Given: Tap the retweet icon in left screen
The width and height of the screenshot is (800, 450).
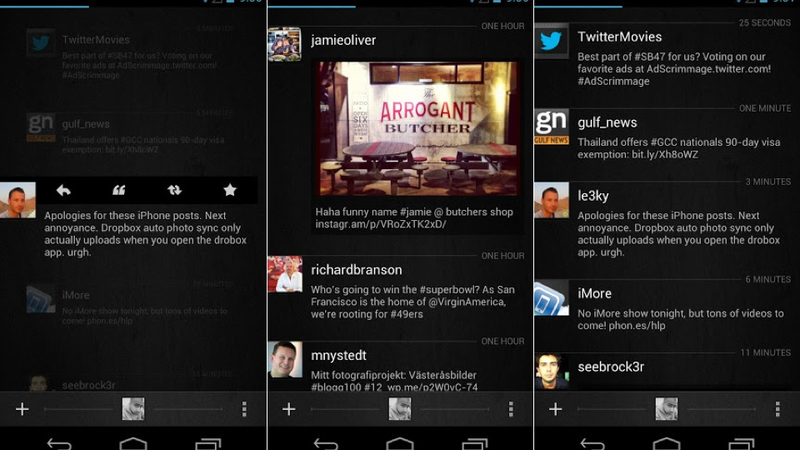Looking at the screenshot, I should 174,190.
